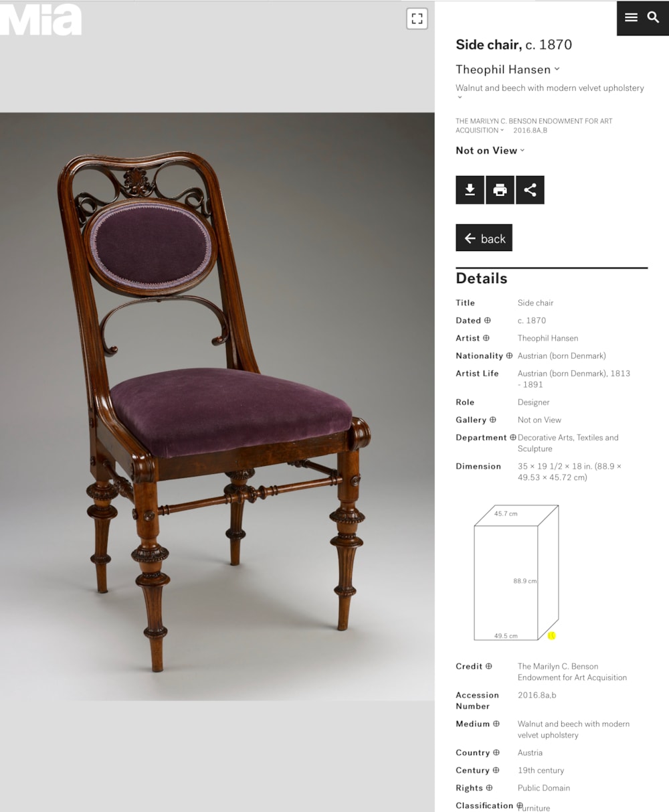Expand the Theophil Hansen artist chevron
The width and height of the screenshot is (669, 812).
[x=557, y=69]
